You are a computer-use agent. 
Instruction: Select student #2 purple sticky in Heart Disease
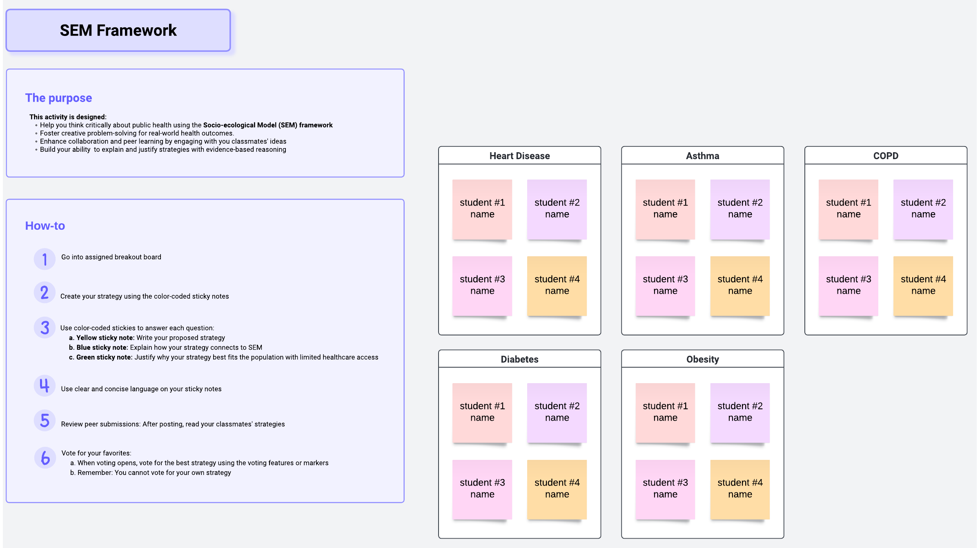coord(557,209)
